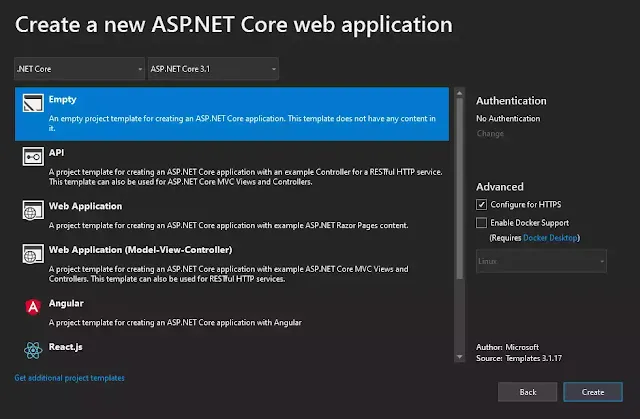Click Source: Templates 3.1.17 text
The image size is (640, 419).
519,358
